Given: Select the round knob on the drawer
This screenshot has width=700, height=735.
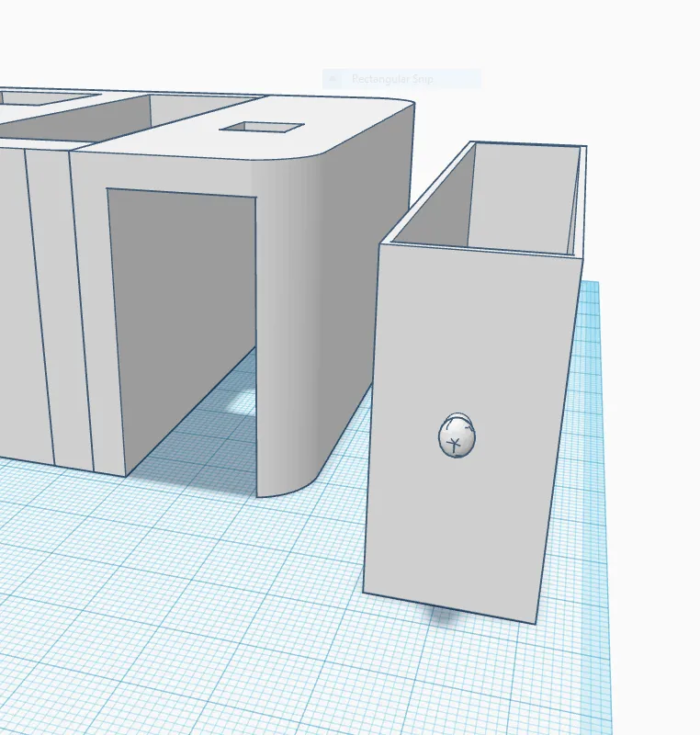Looking at the screenshot, I should pyautogui.click(x=457, y=435).
